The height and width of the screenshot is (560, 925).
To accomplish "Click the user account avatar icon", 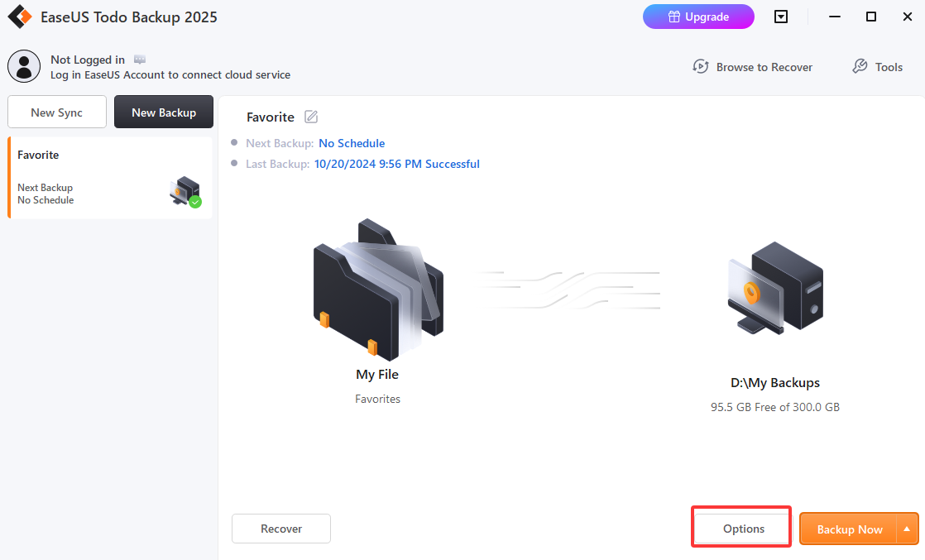I will click(x=24, y=65).
